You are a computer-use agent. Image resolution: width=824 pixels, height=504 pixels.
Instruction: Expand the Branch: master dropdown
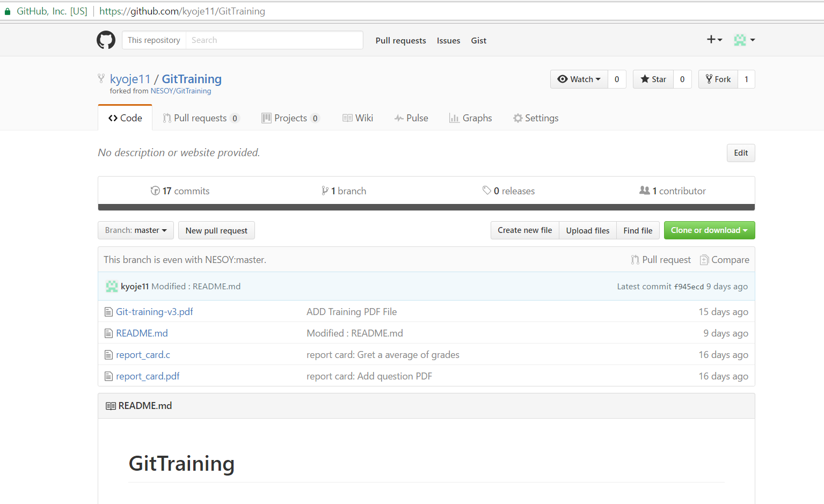pos(136,230)
